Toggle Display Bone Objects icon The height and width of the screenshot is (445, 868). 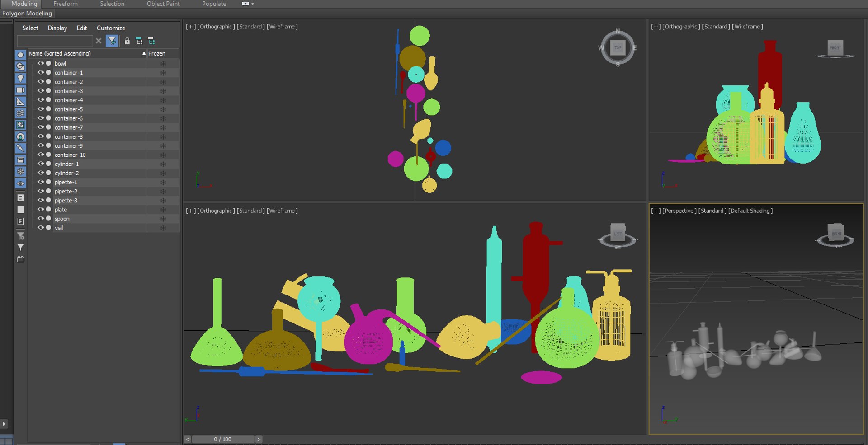click(20, 148)
